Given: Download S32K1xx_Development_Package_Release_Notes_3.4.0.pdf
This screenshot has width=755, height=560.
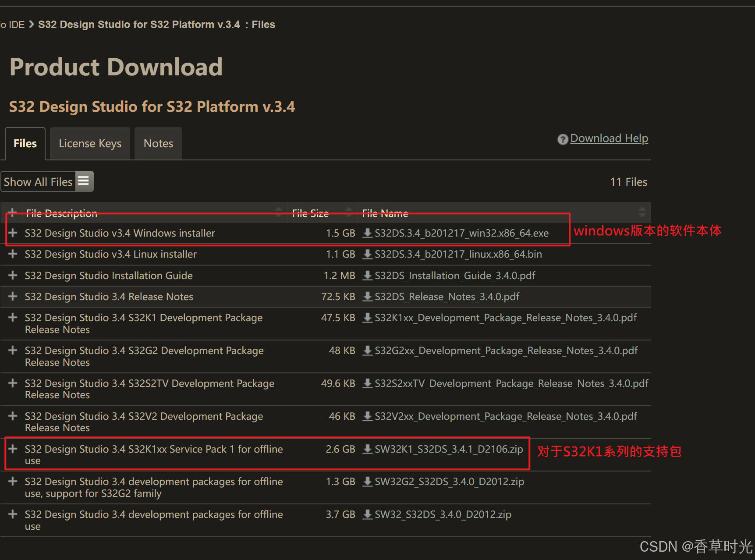Looking at the screenshot, I should [x=506, y=318].
